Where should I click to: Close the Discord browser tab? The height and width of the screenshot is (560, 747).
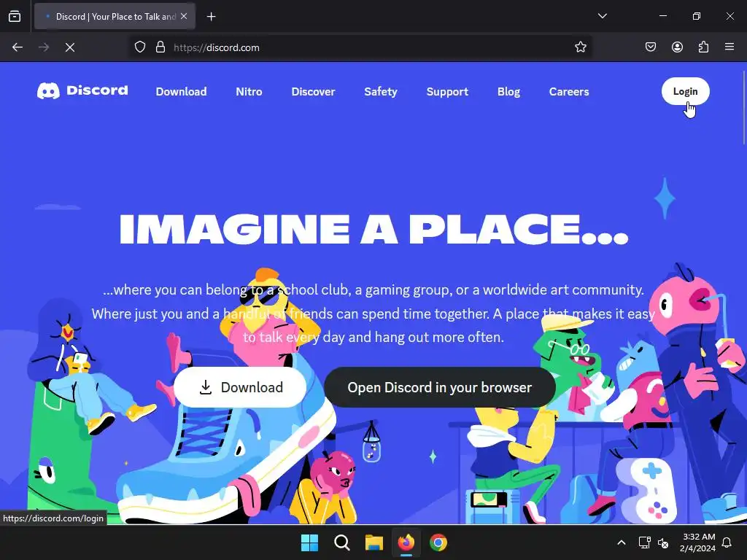(x=184, y=16)
